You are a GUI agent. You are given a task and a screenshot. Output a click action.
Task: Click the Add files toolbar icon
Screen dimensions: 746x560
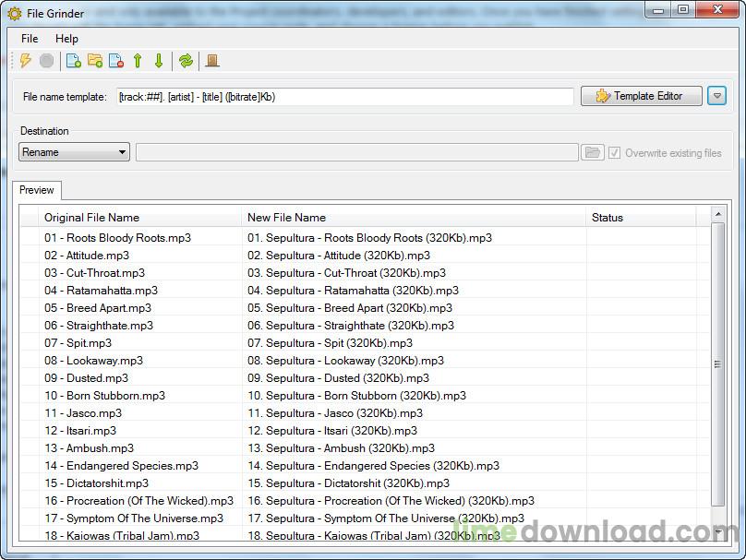[73, 60]
